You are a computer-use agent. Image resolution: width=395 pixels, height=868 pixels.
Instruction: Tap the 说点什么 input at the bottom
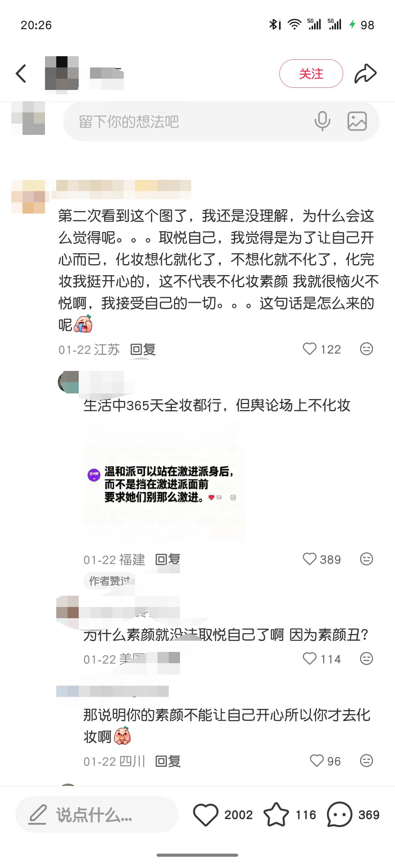(x=97, y=815)
